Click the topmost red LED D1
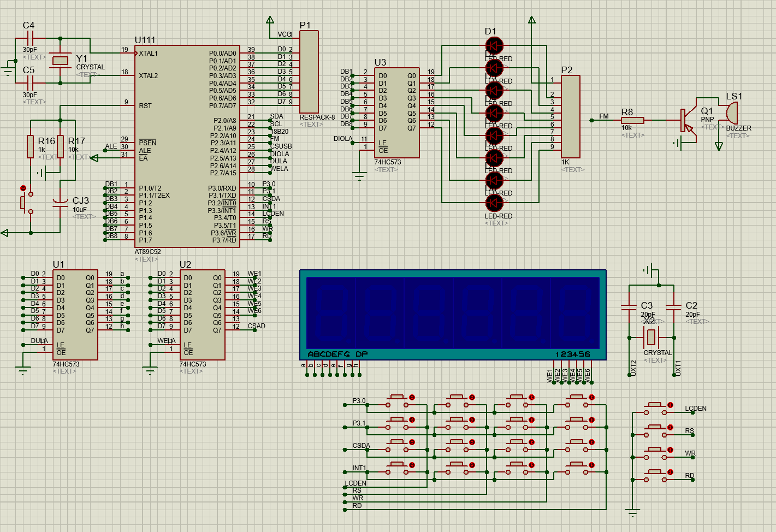776x532 pixels. point(494,45)
